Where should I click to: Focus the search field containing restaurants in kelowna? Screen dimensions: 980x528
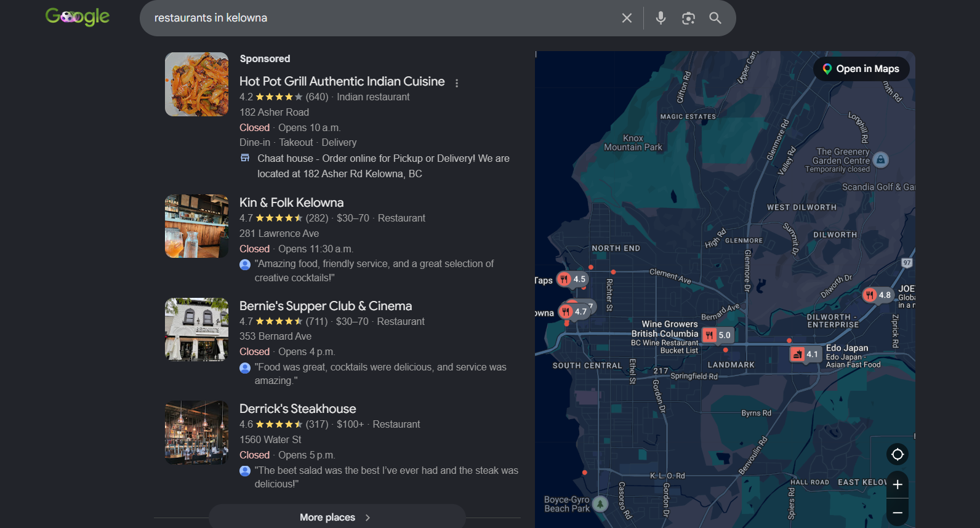coord(382,18)
